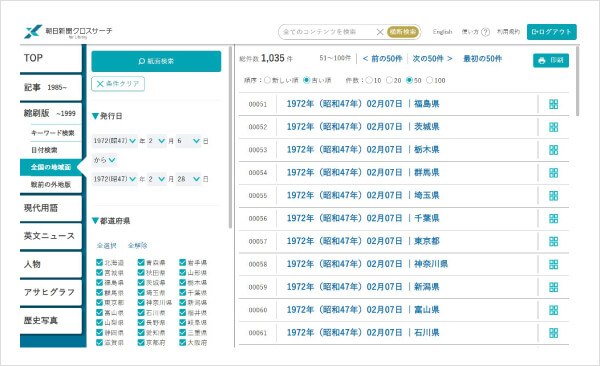
Task: Log out with ログアウト button
Action: point(551,32)
